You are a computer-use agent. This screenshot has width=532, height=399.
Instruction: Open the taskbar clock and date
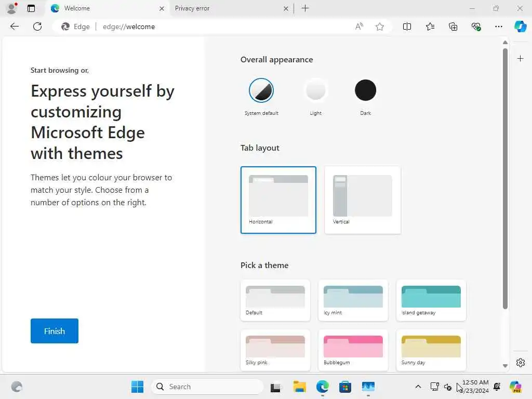point(475,387)
